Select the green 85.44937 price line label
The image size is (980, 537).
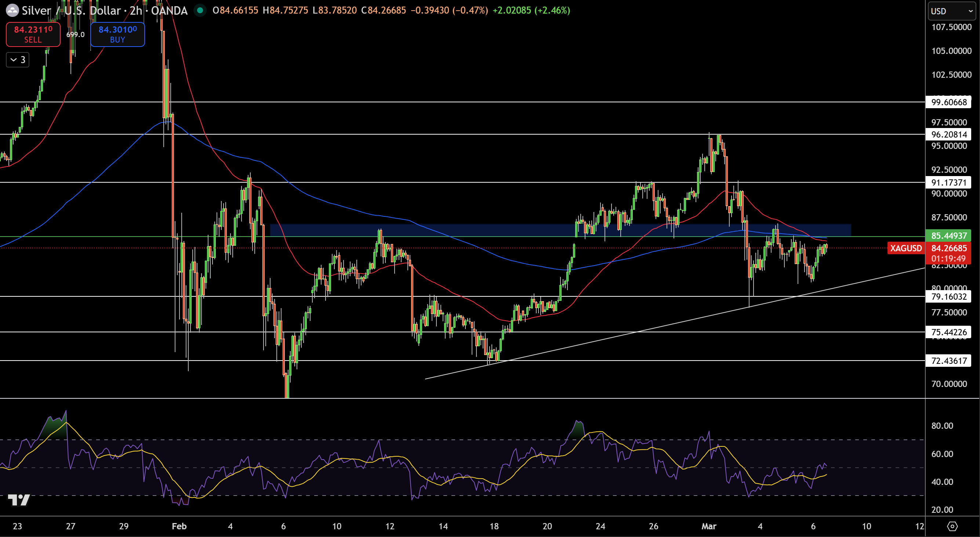949,235
